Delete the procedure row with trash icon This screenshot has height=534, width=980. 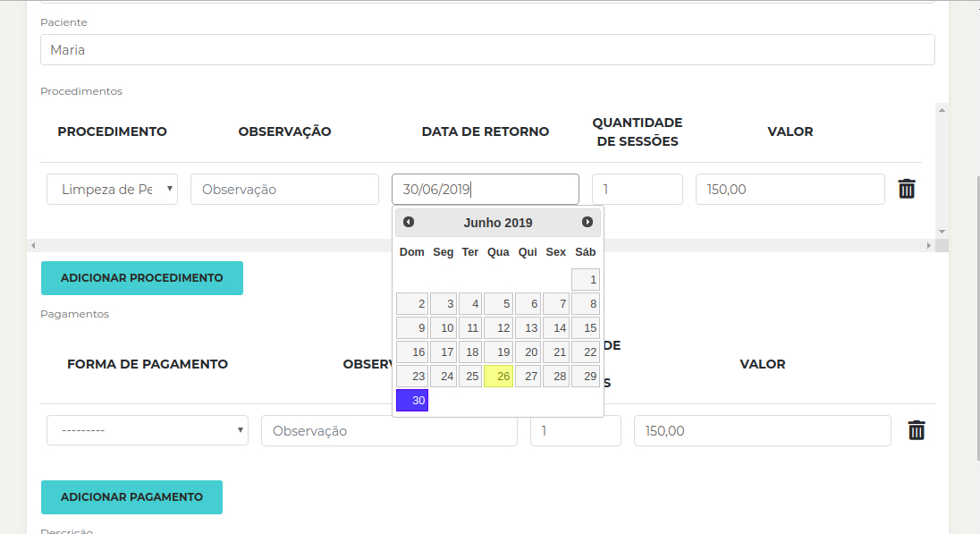tap(907, 189)
